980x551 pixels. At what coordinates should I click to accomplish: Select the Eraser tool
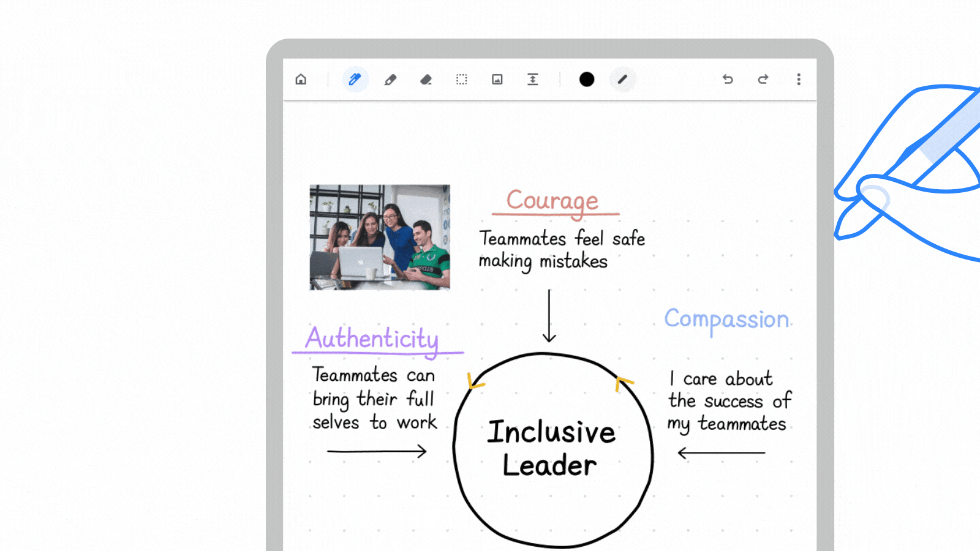[x=426, y=80]
